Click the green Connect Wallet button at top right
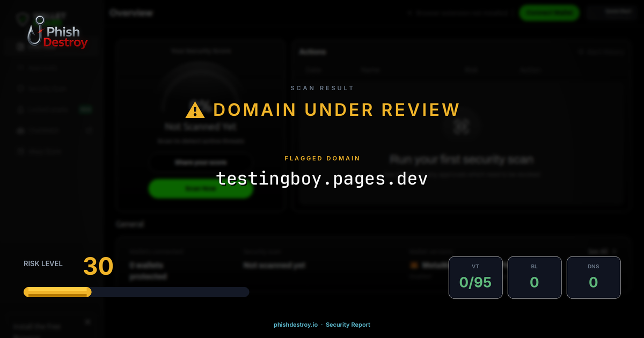The height and width of the screenshot is (338, 644). pos(548,12)
